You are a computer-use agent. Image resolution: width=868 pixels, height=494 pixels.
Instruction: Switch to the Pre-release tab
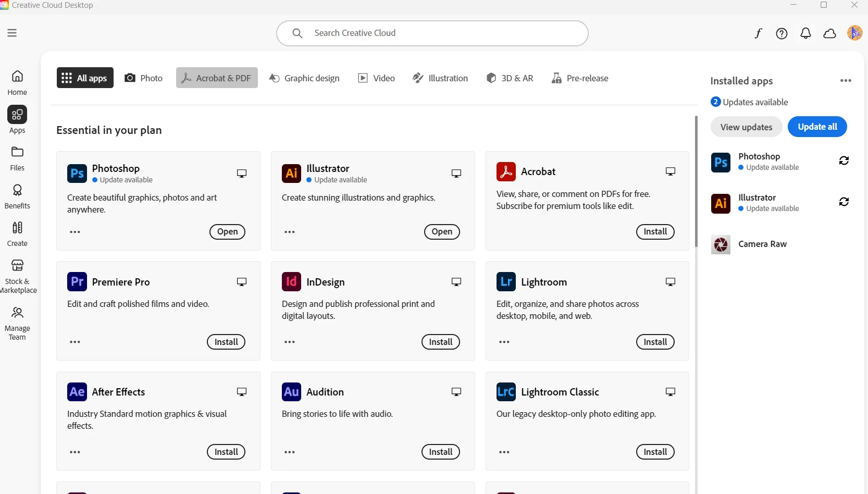click(x=580, y=78)
